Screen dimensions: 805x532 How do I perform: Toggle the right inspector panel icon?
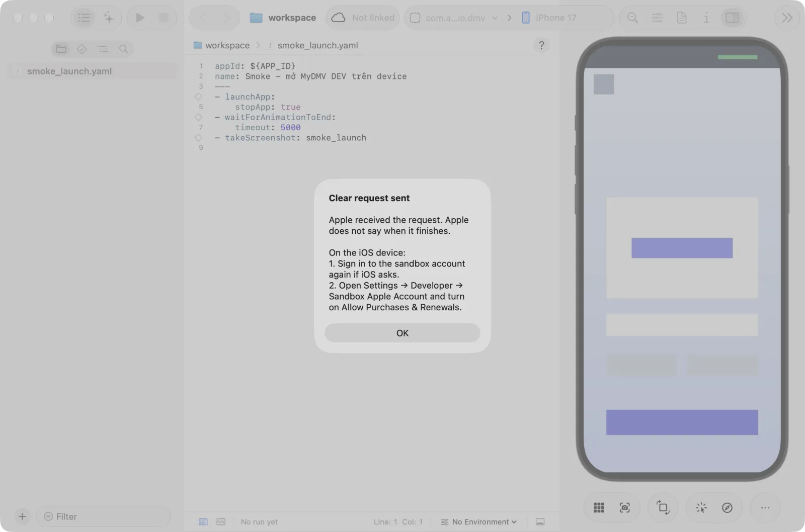[732, 18]
